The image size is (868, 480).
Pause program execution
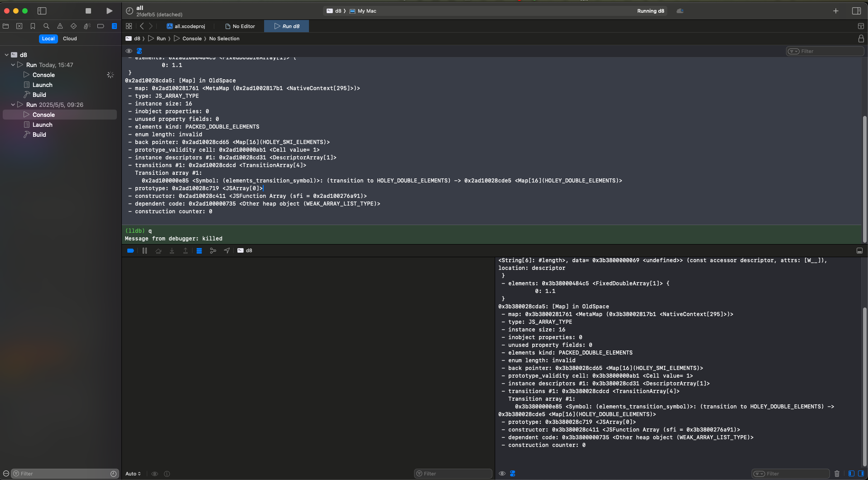145,250
